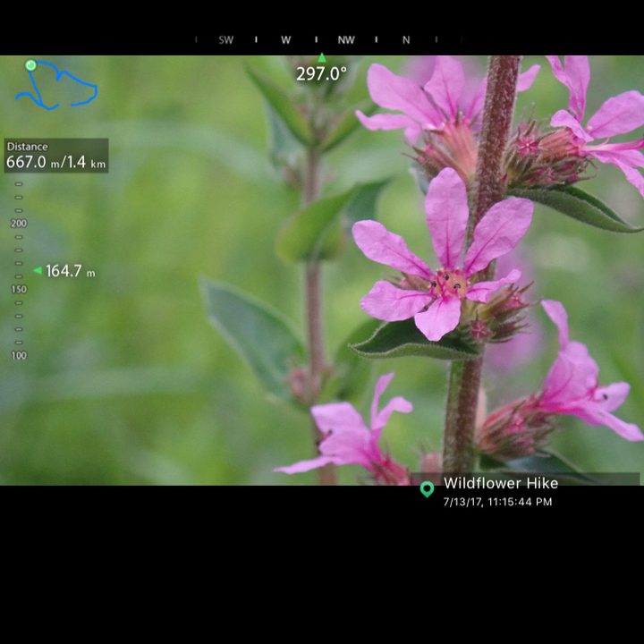Click the compass tick between W and NW
Screen dimensions: 644x644
[x=317, y=40]
